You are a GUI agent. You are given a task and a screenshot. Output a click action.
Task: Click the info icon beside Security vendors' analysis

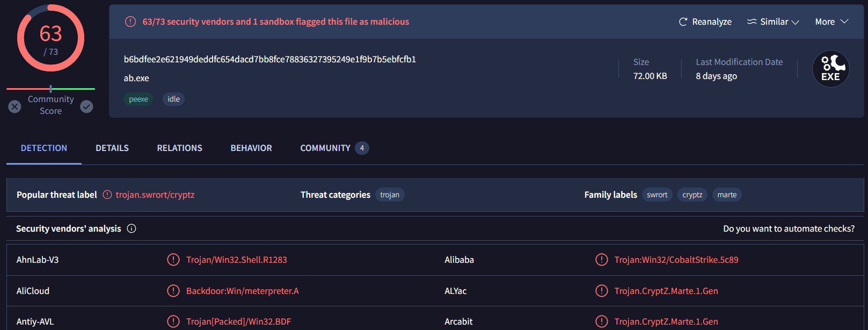pyautogui.click(x=132, y=228)
